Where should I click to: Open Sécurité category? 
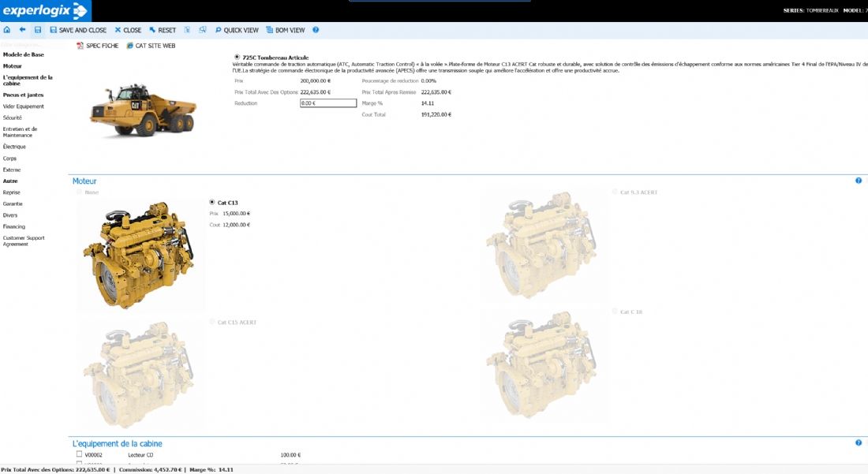pyautogui.click(x=12, y=118)
